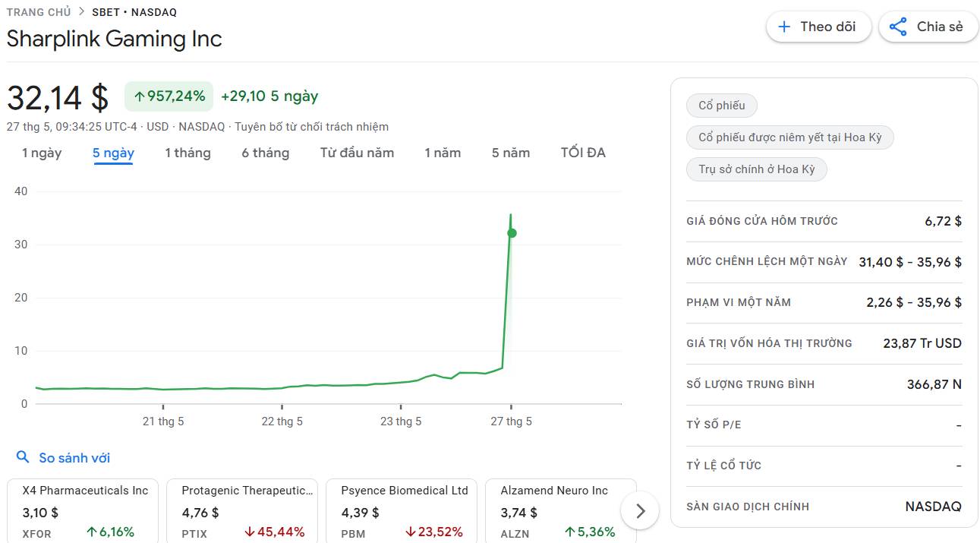
Task: Switch to the TỐI ĐA range
Action: point(583,153)
